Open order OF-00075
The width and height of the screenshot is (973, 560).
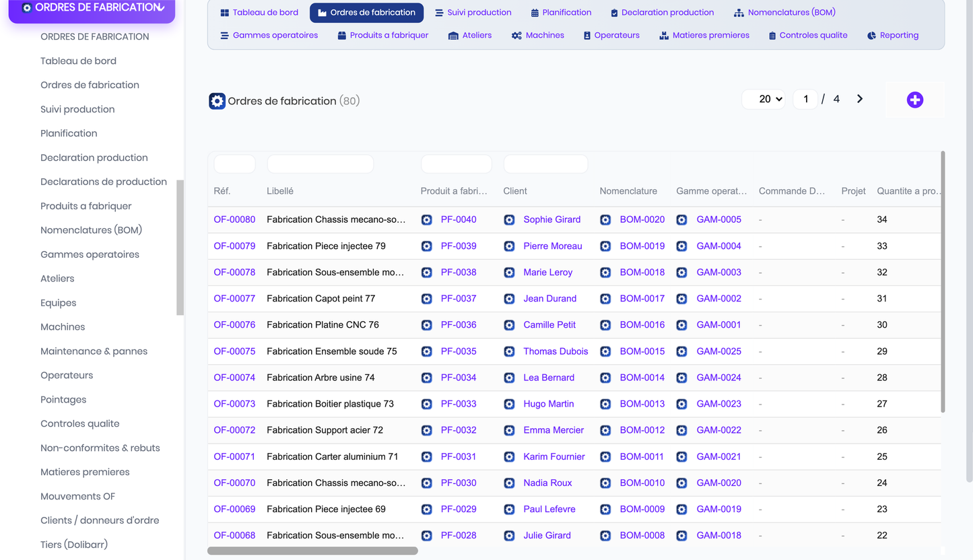pos(234,351)
